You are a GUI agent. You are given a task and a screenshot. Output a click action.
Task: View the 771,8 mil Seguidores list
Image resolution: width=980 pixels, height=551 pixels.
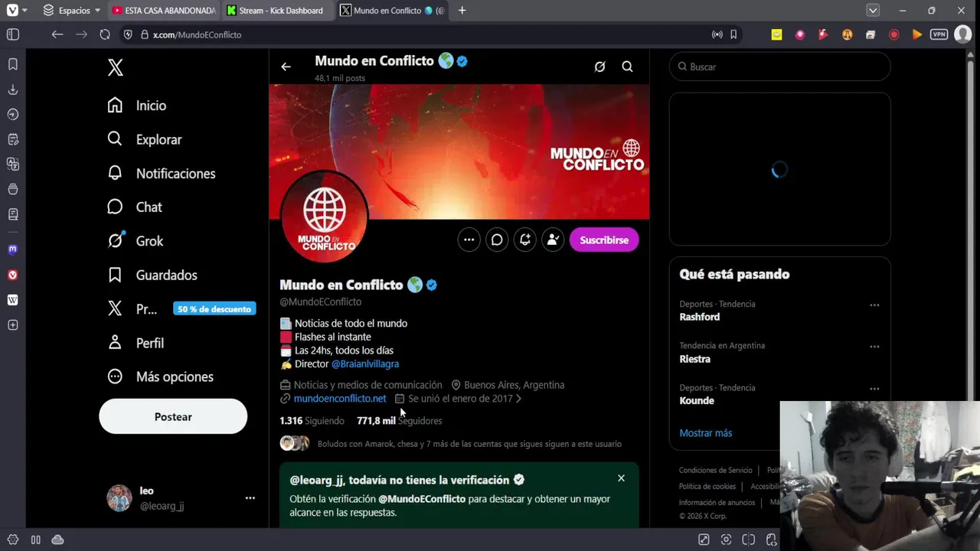coord(399,421)
